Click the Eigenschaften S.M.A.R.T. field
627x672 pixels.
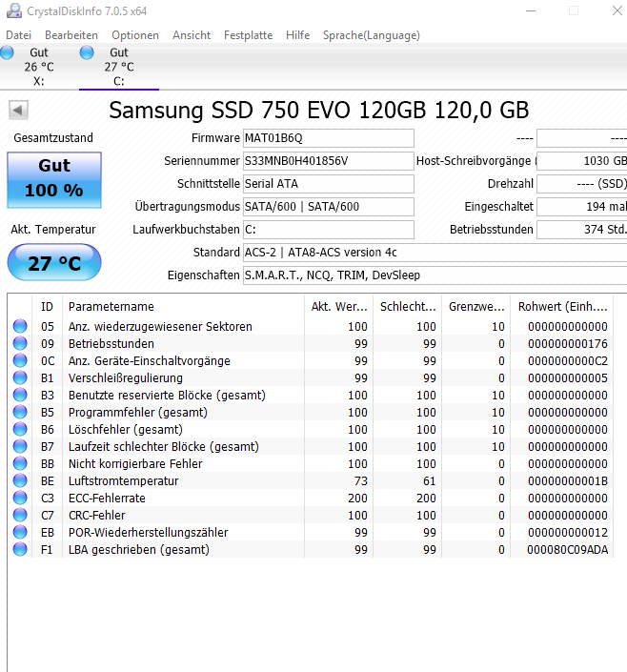pyautogui.click(x=435, y=275)
